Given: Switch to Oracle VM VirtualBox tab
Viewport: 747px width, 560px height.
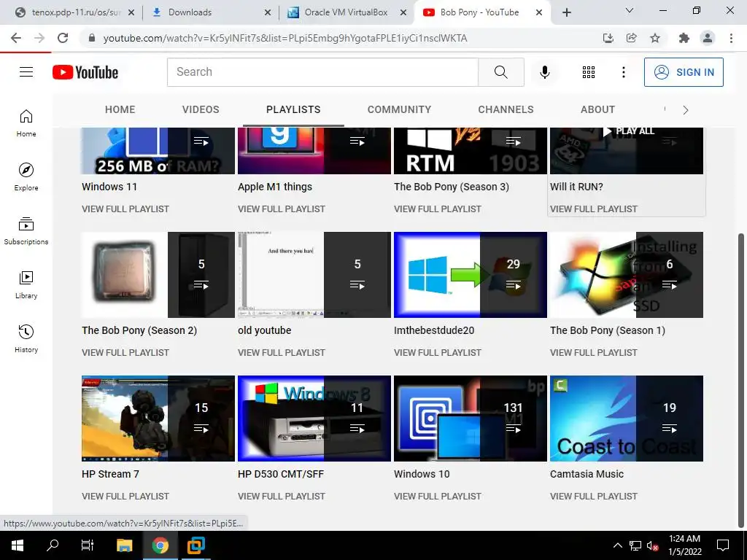Looking at the screenshot, I should [x=347, y=12].
